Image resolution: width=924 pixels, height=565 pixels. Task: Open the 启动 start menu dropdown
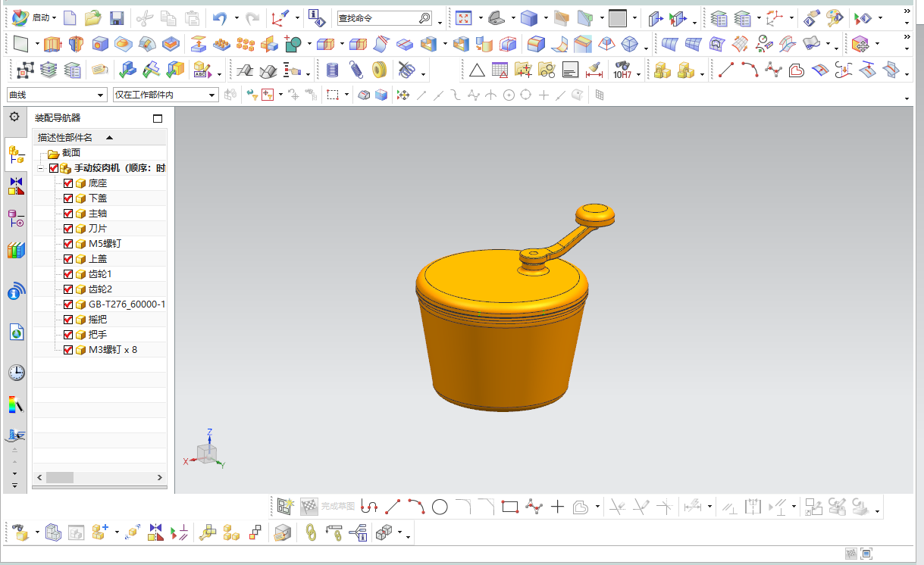click(55, 17)
